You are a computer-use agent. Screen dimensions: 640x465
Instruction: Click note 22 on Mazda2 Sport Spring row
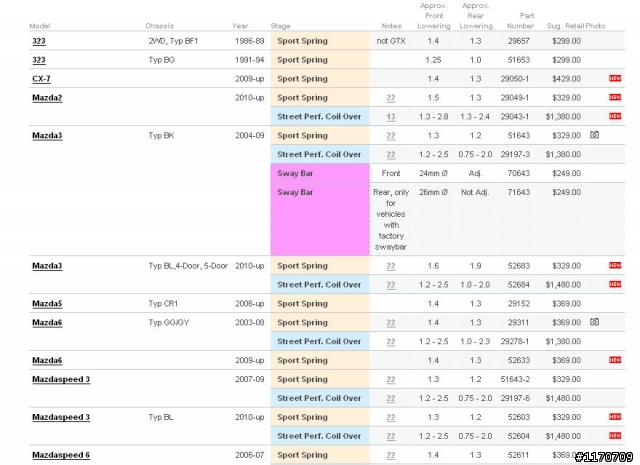tap(391, 98)
